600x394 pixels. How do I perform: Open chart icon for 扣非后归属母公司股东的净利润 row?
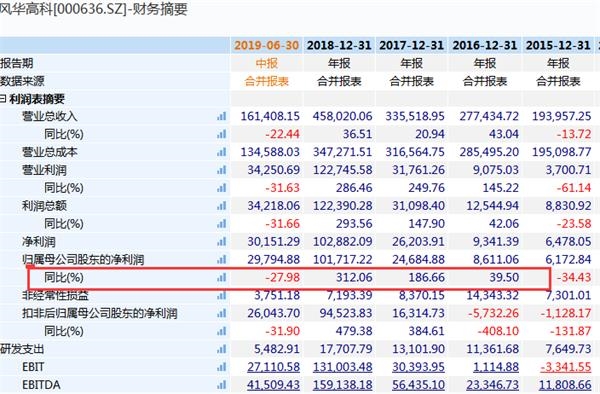[222, 314]
